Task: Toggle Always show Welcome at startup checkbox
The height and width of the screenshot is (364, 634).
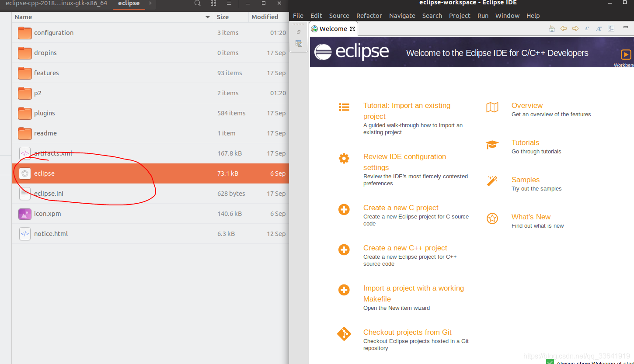Action: (550, 362)
